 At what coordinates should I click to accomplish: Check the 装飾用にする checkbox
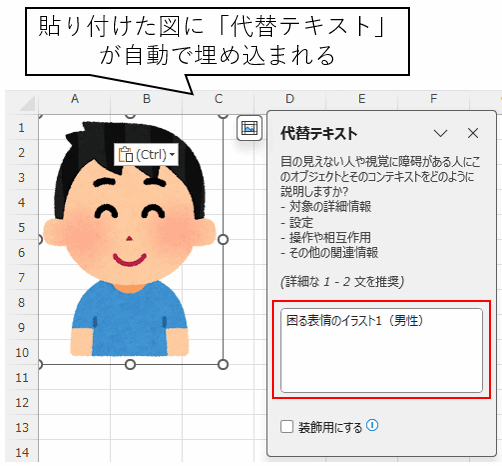click(287, 426)
